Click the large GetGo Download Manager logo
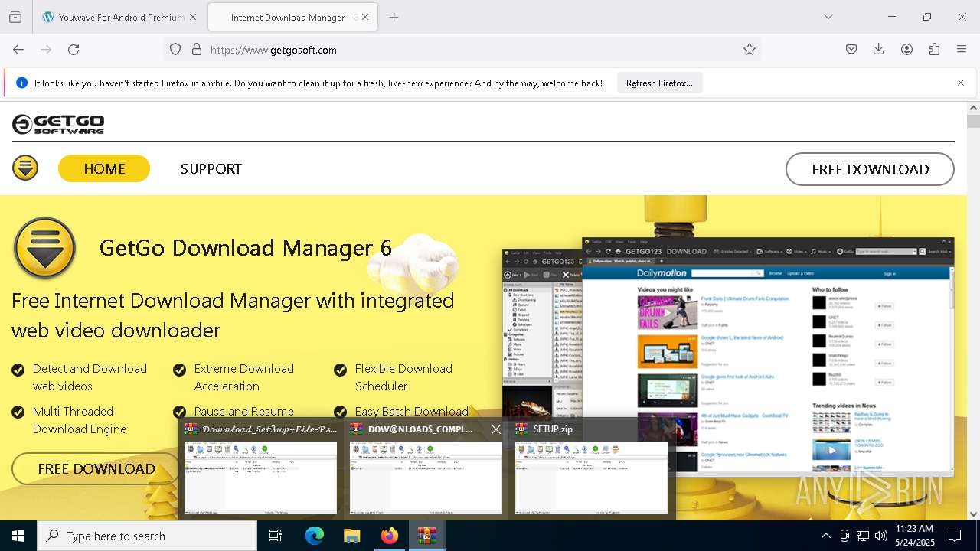Image resolution: width=980 pixels, height=551 pixels. (45, 248)
